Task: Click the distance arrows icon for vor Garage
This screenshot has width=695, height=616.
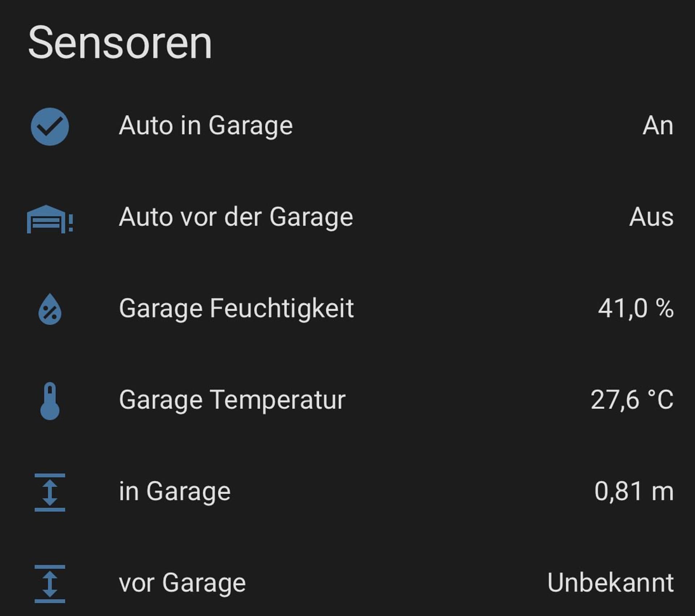Action: (50, 584)
